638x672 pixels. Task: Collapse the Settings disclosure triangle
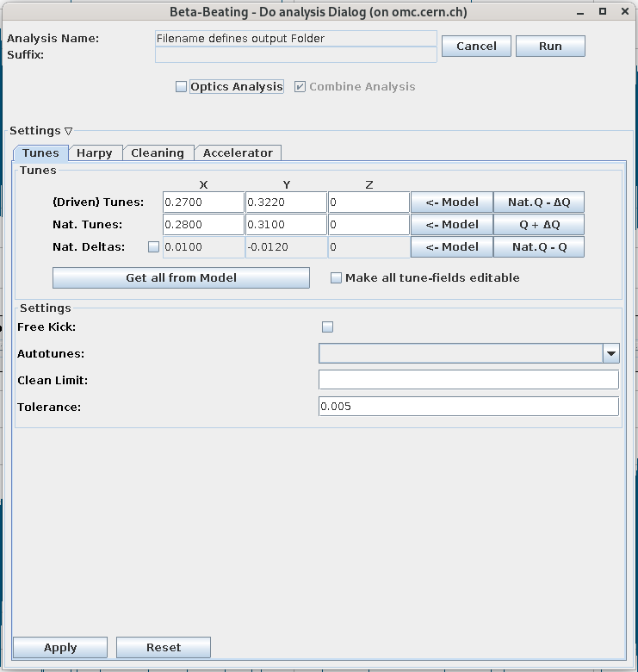click(x=69, y=131)
